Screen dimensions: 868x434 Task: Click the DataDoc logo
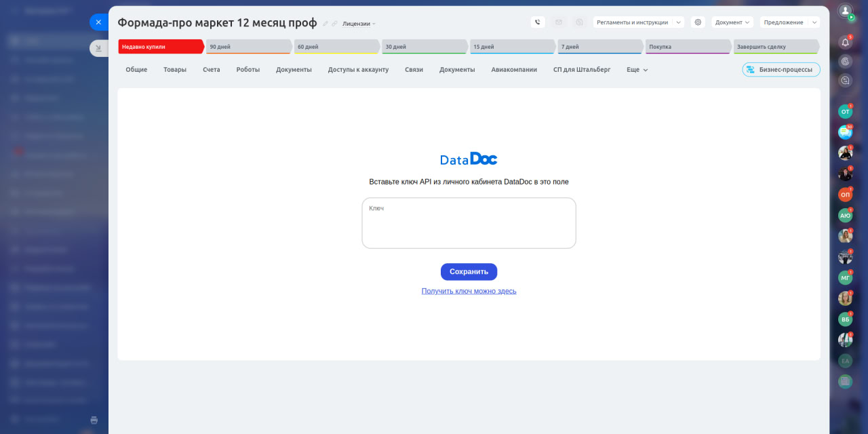click(x=469, y=159)
